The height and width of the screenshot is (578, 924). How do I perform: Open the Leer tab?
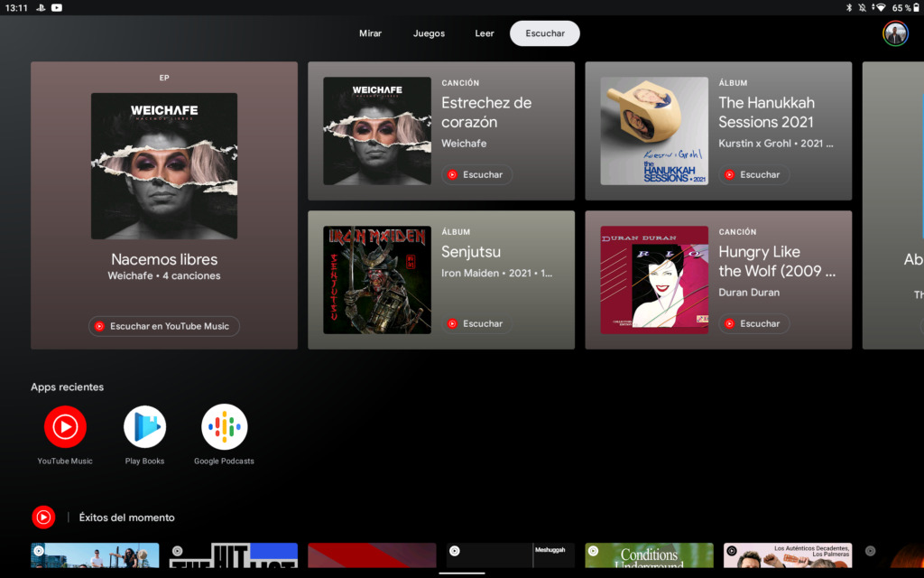coord(485,33)
